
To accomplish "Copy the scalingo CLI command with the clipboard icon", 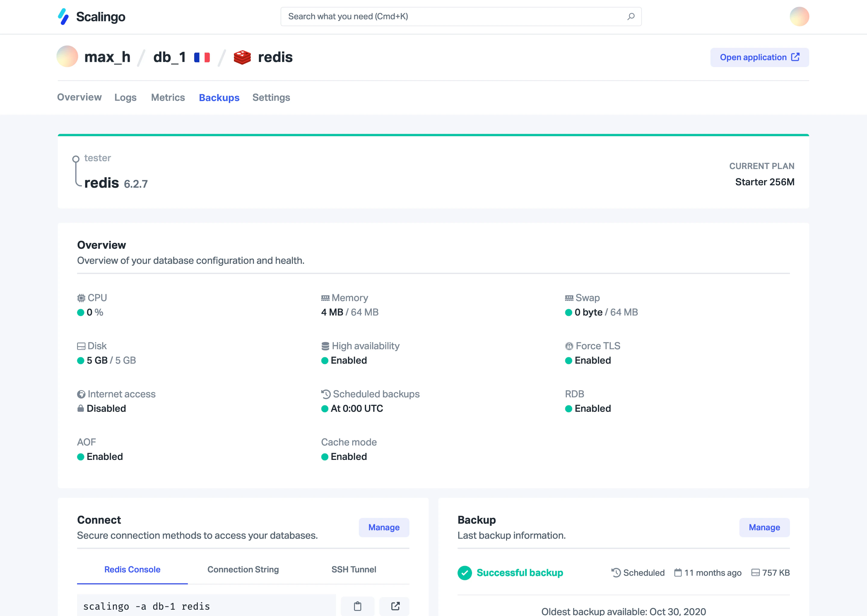I will (x=357, y=606).
